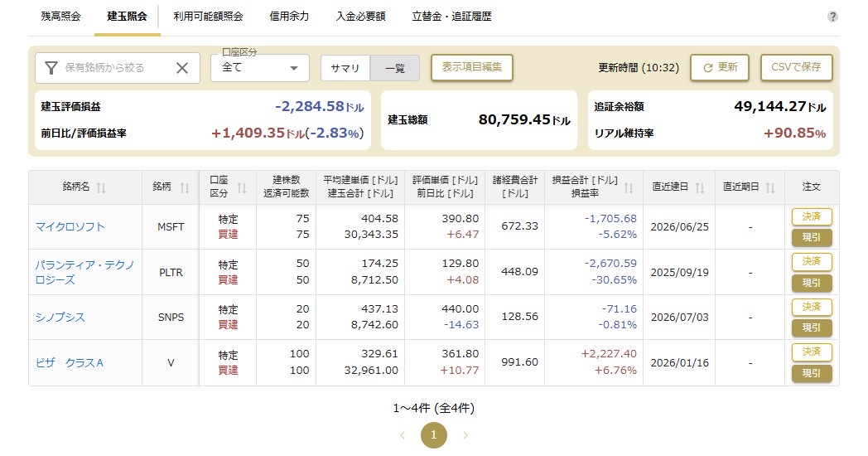The height and width of the screenshot is (456, 868).
Task: Sort by 銘柄 ticker column arrows
Action: click(x=185, y=188)
